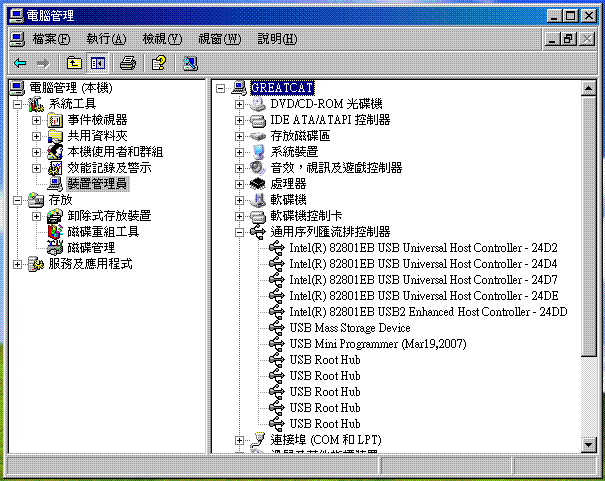Select 裝置管理員 in the left tree
The image size is (605, 481).
point(96,184)
